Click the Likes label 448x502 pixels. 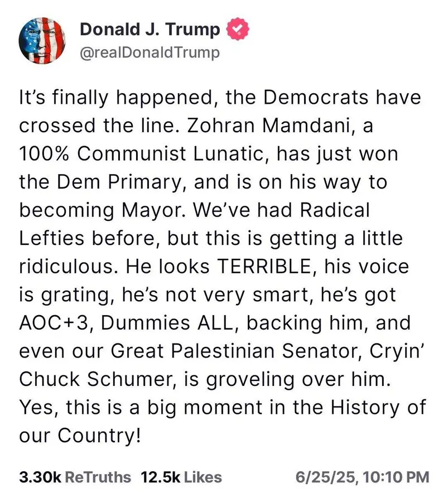click(x=203, y=477)
